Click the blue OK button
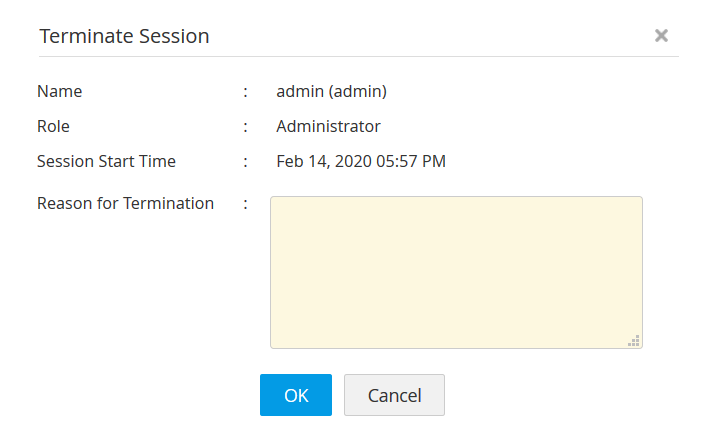The height and width of the screenshot is (440, 718). coord(296,395)
